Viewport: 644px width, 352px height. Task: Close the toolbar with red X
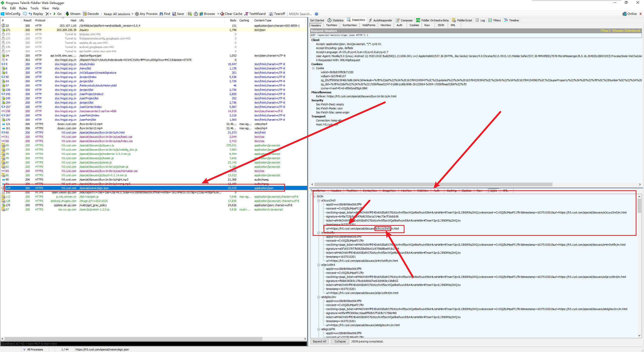640,14
